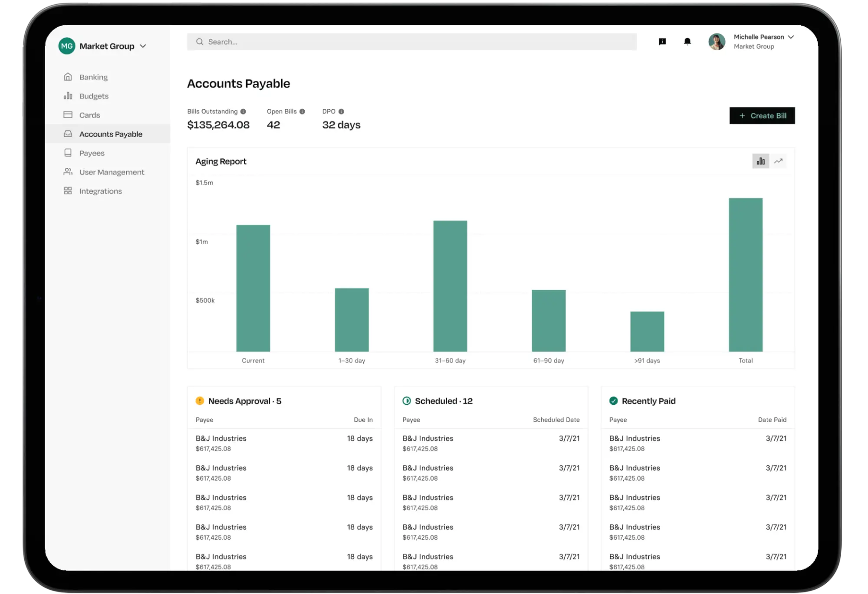Click the MG company logo badge
Image resolution: width=868 pixels, height=594 pixels.
pos(67,46)
